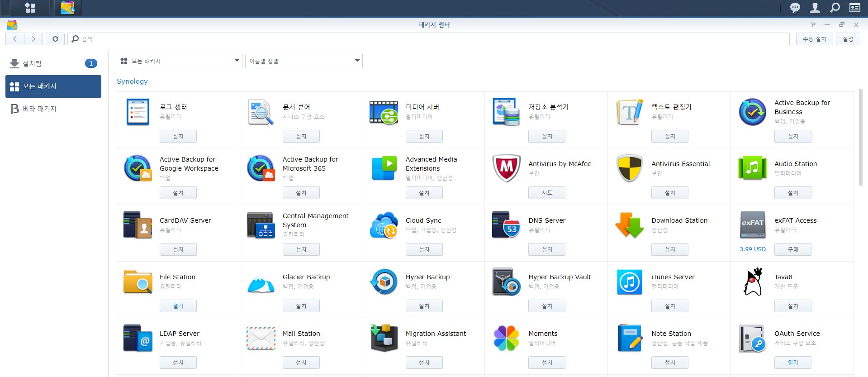Click the Mail Station envelope icon

click(261, 339)
